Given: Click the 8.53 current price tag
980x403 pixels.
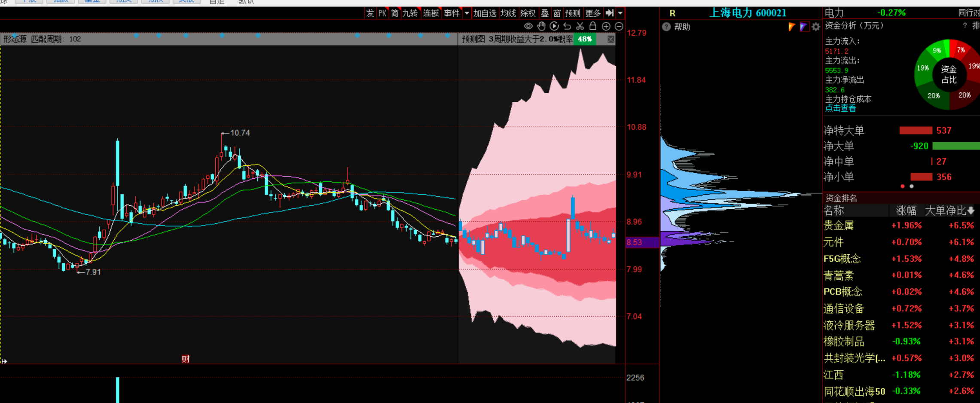Looking at the screenshot, I should (x=642, y=242).
